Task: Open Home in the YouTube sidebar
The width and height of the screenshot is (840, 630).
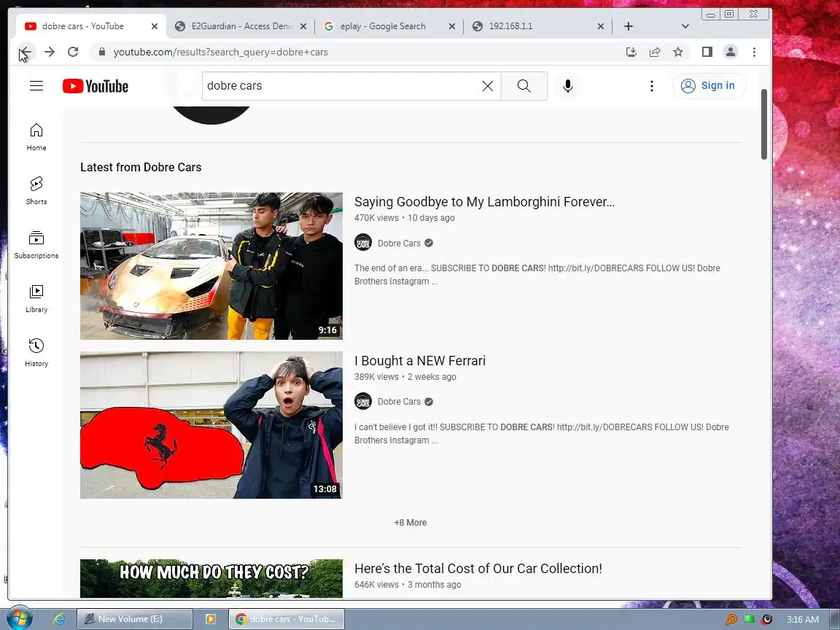Action: [x=36, y=136]
